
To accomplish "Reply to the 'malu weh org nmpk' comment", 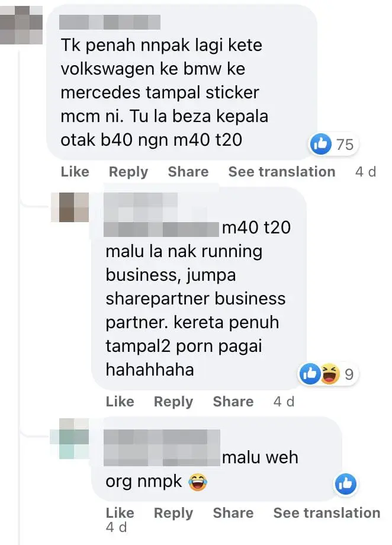I will coord(173,513).
